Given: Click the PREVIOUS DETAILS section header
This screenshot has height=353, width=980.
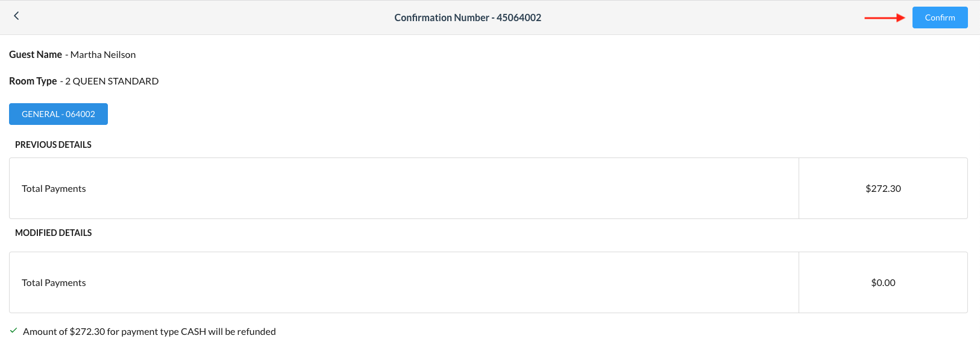Looking at the screenshot, I should (x=52, y=145).
